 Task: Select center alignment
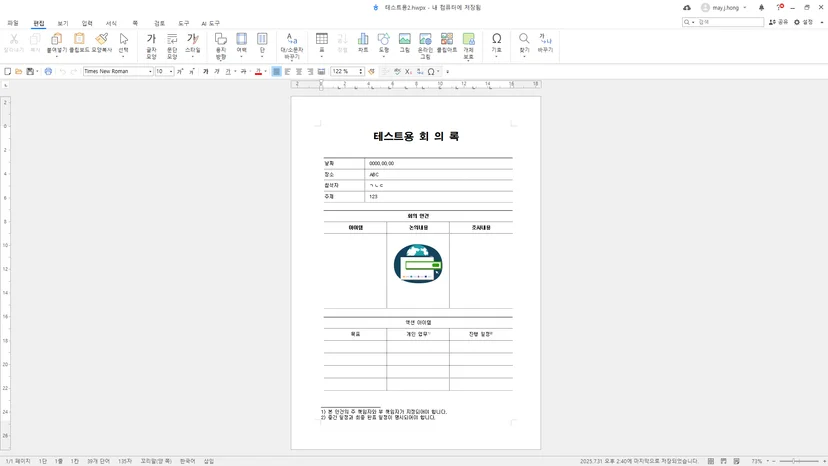[x=299, y=71]
